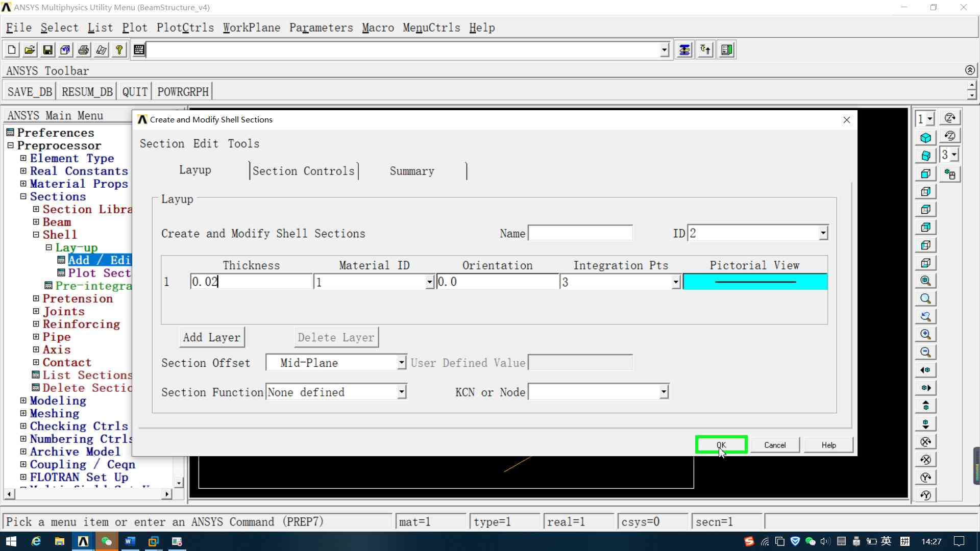The image size is (980, 551).
Task: Open the Integration Pts dropdown
Action: pyautogui.click(x=676, y=282)
